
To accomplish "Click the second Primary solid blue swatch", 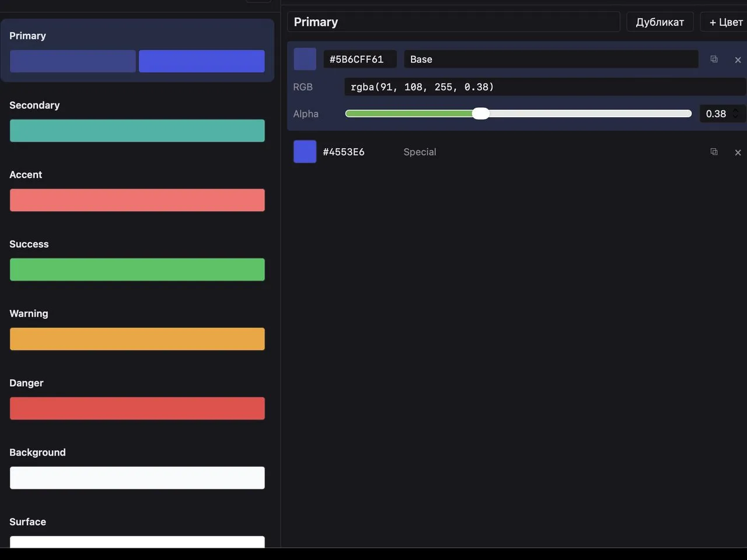I will (201, 61).
